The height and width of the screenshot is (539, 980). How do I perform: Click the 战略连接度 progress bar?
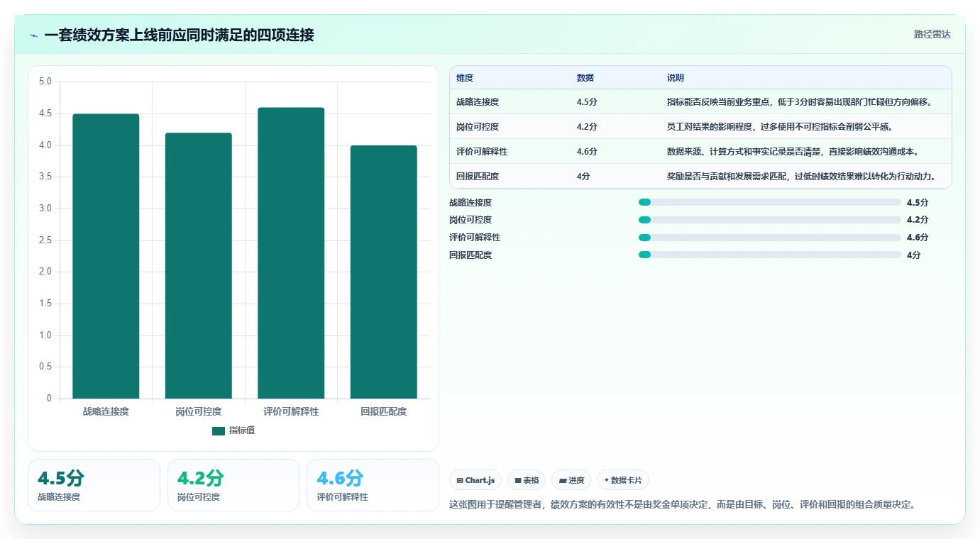tap(770, 202)
